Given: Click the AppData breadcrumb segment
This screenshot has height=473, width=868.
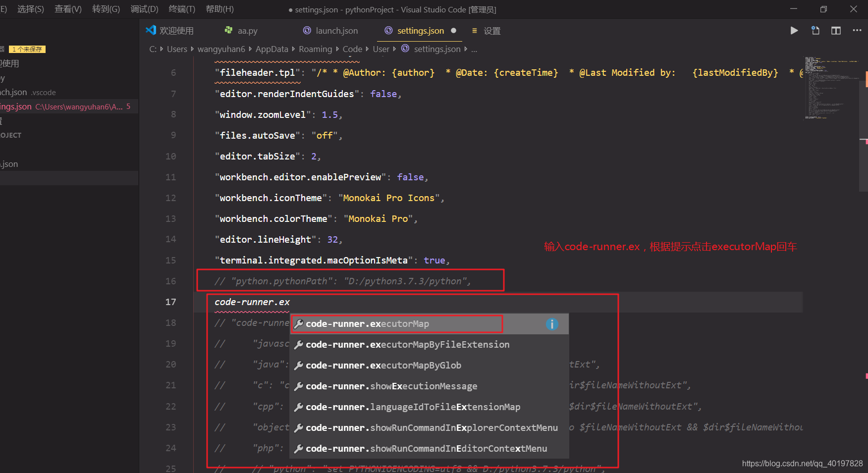Looking at the screenshot, I should (x=271, y=49).
